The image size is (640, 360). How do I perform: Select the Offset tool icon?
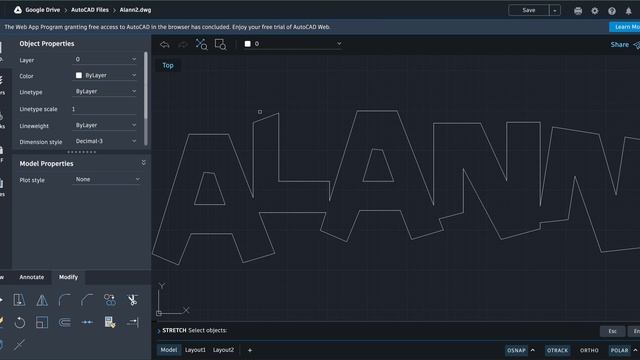[x=64, y=322]
